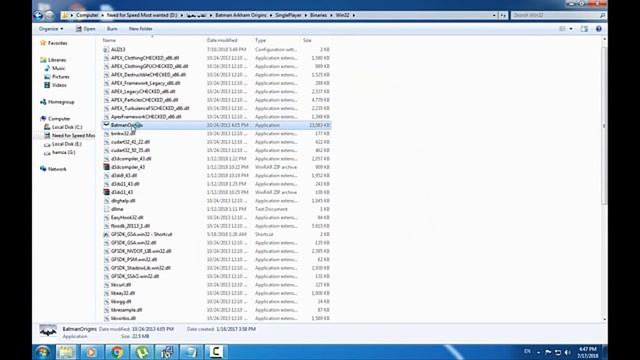Select the APEX_Framework_Legacy_x86.dll file
This screenshot has width=640, height=360.
pyautogui.click(x=145, y=83)
